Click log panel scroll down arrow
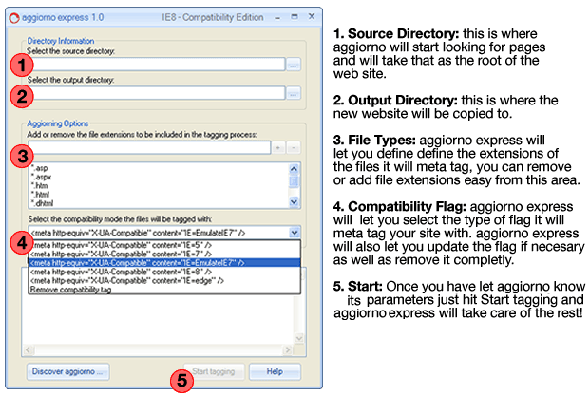The height and width of the screenshot is (397, 588). click(x=299, y=338)
